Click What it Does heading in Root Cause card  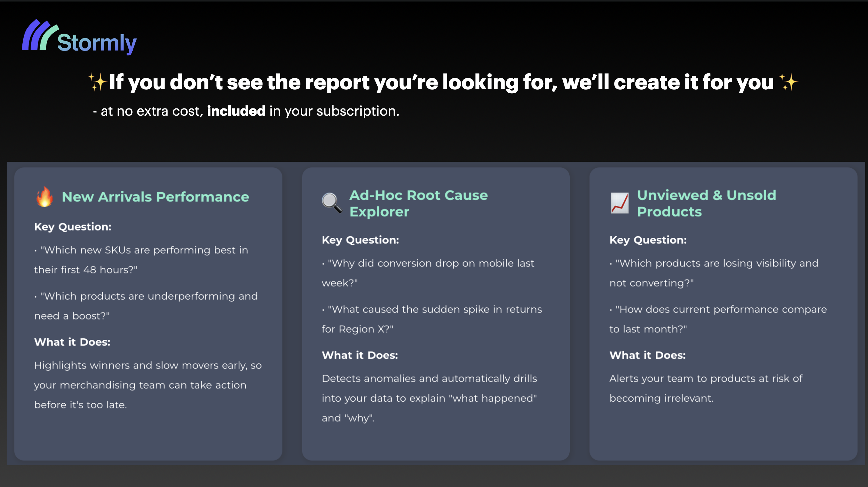click(x=360, y=355)
